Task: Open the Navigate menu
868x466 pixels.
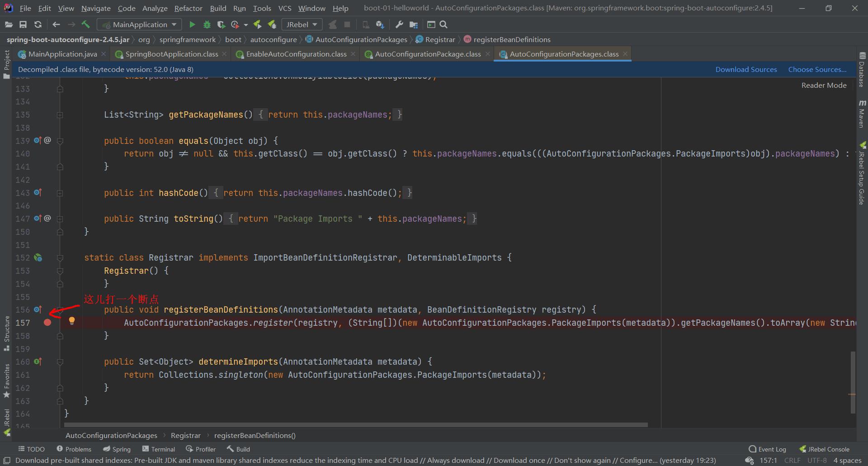Action: tap(96, 8)
